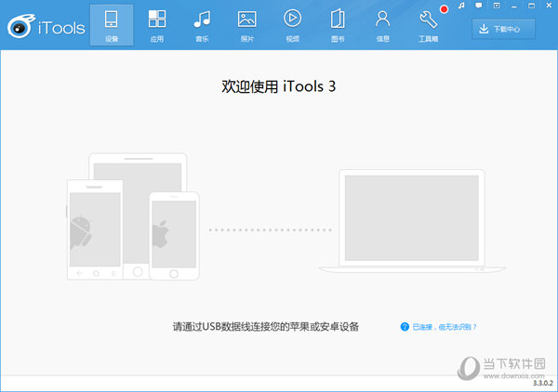Click the USB数据线 connection instruction text
The width and height of the screenshot is (558, 392).
(265, 327)
